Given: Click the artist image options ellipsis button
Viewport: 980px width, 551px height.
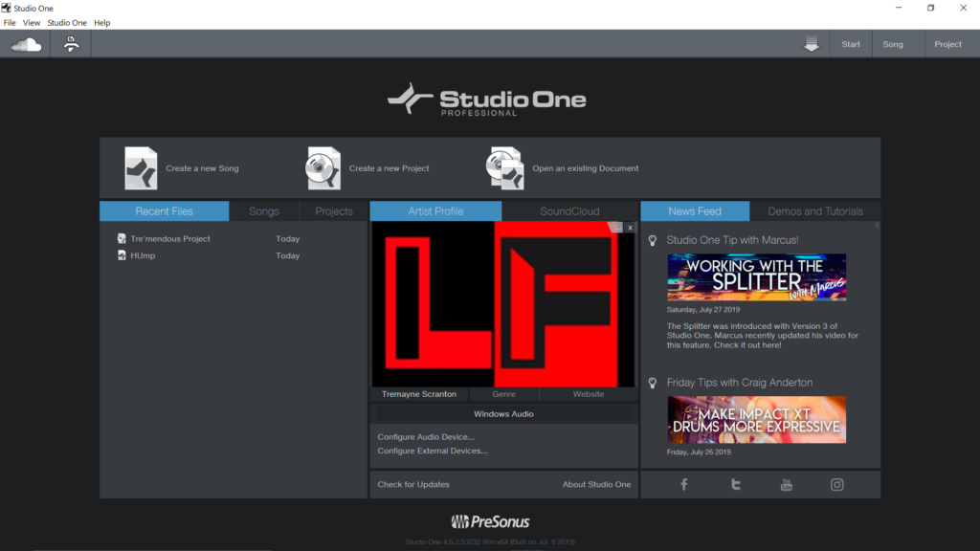Looking at the screenshot, I should point(617,228).
